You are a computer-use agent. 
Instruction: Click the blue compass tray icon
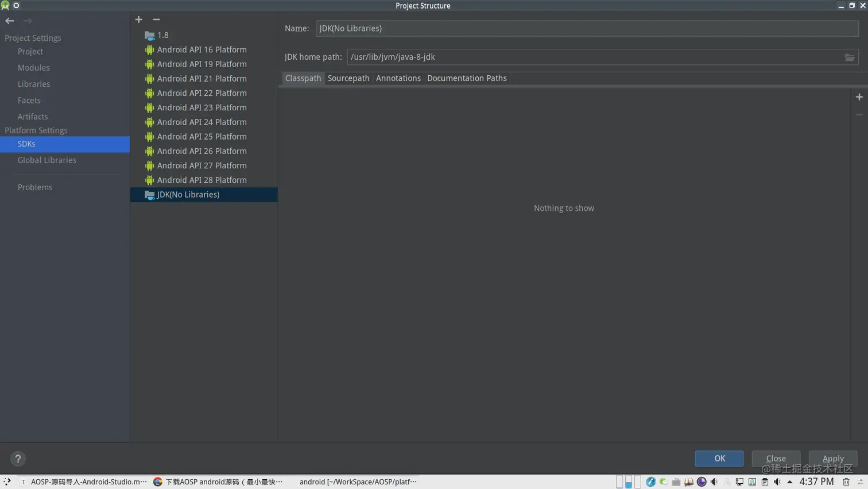coord(650,482)
